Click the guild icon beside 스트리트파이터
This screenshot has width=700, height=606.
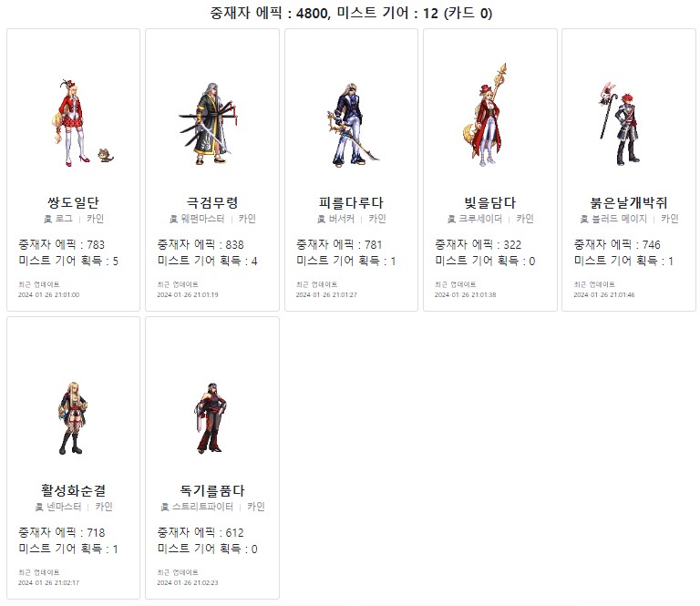point(165,507)
